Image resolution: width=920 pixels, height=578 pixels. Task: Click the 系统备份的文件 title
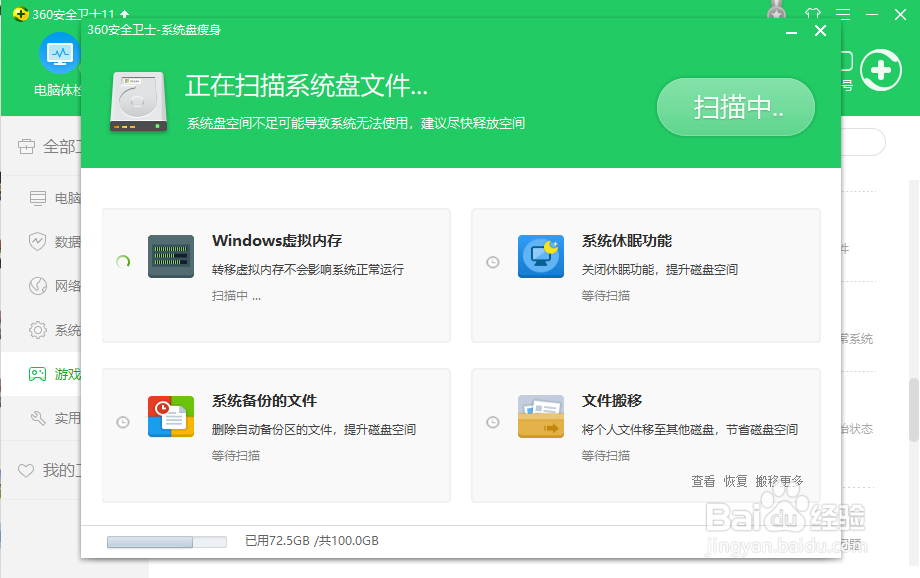[264, 401]
